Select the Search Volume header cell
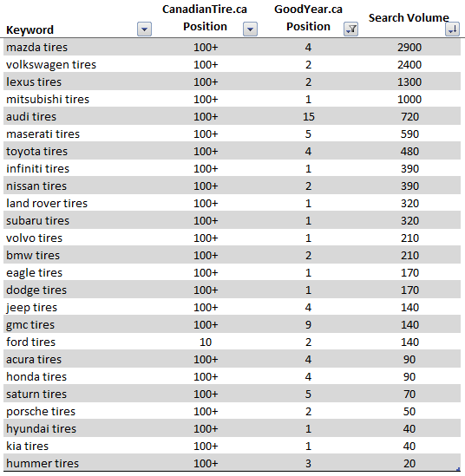This screenshot has width=465, height=476. pos(409,18)
